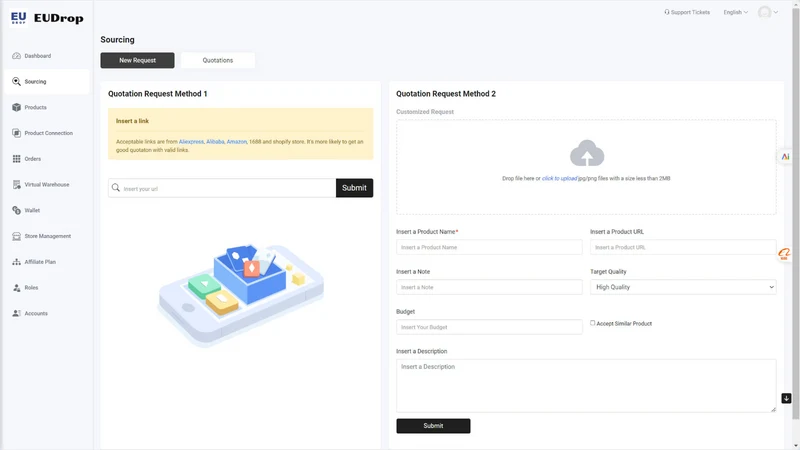800x450 pixels.
Task: Click the Quotation Request Method 2 heading
Action: coord(446,94)
